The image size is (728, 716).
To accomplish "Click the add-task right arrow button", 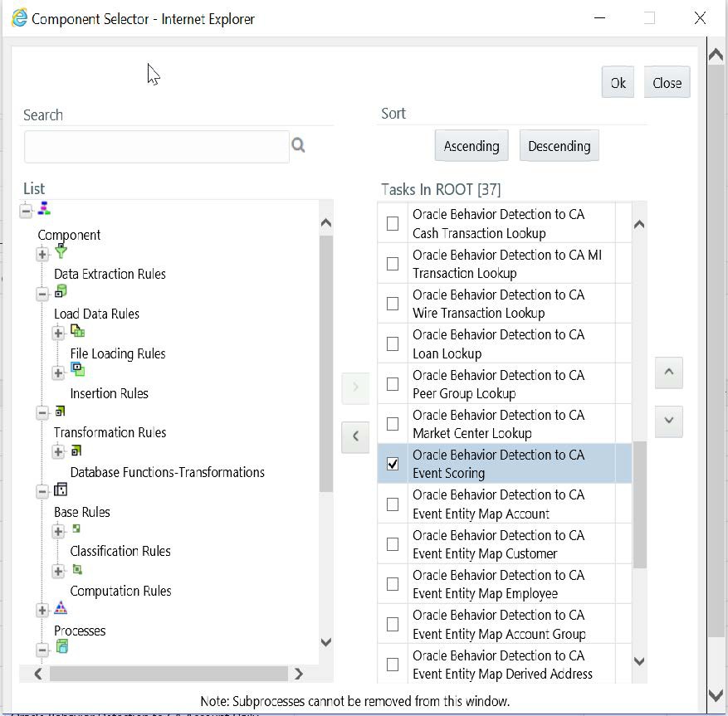I will click(355, 387).
